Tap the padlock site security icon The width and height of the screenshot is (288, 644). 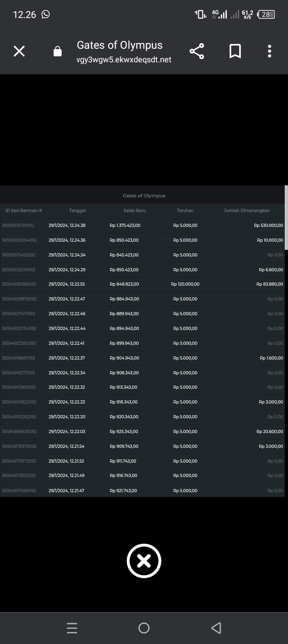pos(58,52)
